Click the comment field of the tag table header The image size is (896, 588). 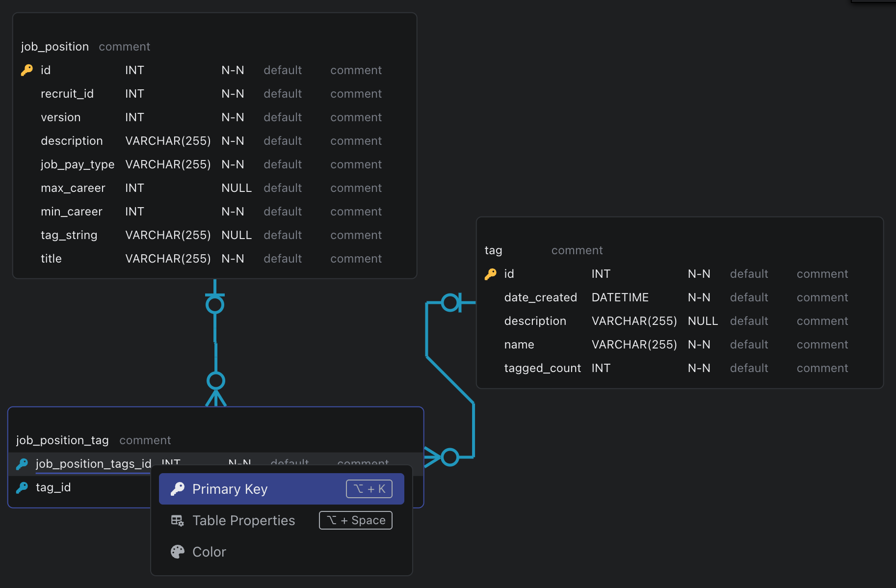[x=577, y=250]
